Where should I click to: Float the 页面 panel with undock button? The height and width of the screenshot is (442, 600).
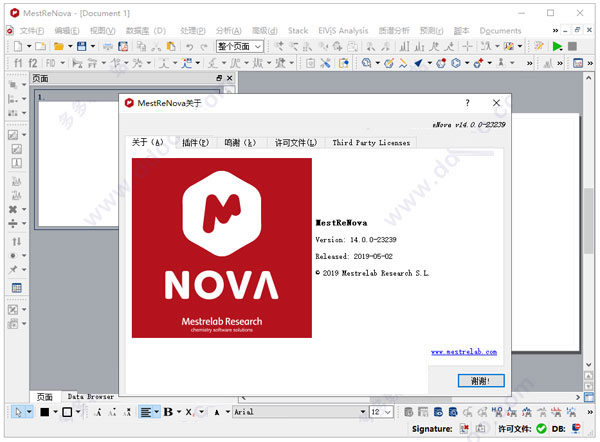pyautogui.click(x=219, y=78)
